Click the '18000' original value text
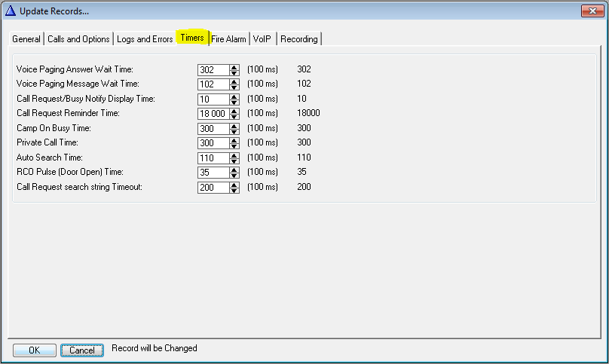 click(308, 113)
